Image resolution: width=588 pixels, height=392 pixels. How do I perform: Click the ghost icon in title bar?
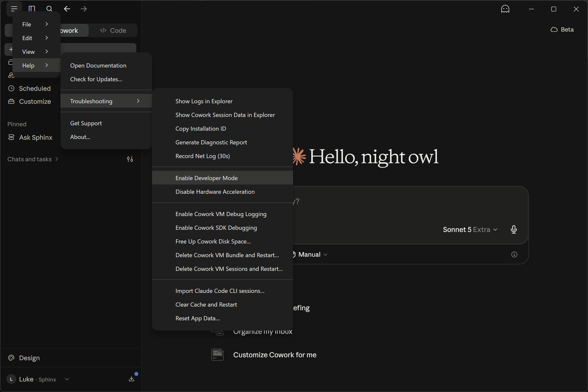tap(505, 9)
